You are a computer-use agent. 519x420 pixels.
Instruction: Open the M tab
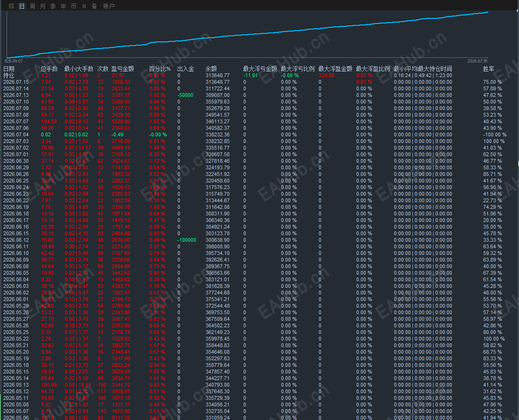(84, 6)
